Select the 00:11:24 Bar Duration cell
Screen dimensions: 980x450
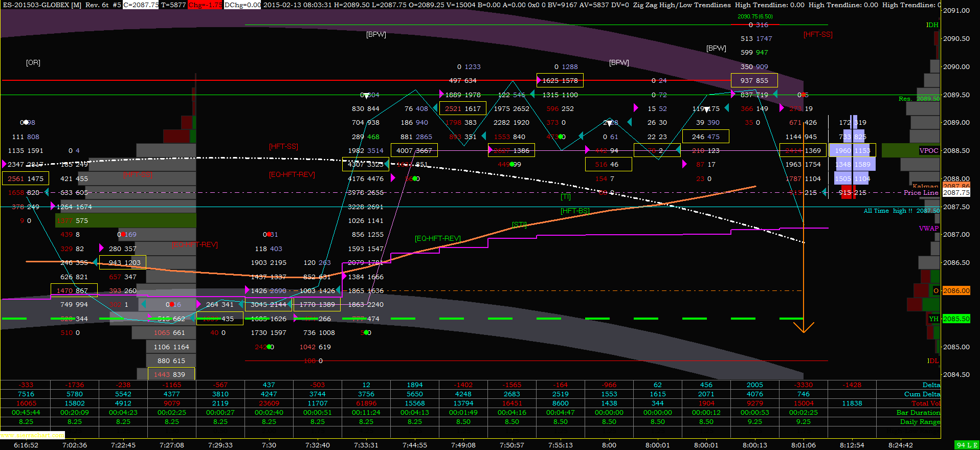(x=366, y=412)
